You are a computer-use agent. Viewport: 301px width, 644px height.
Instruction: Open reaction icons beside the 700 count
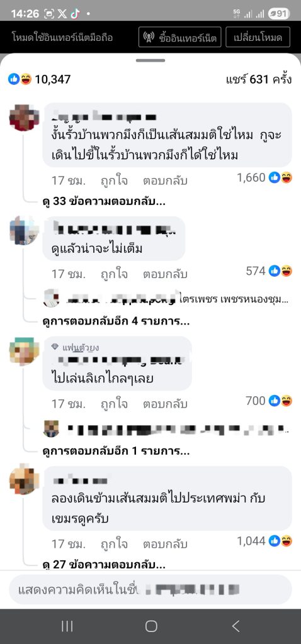[x=281, y=401]
